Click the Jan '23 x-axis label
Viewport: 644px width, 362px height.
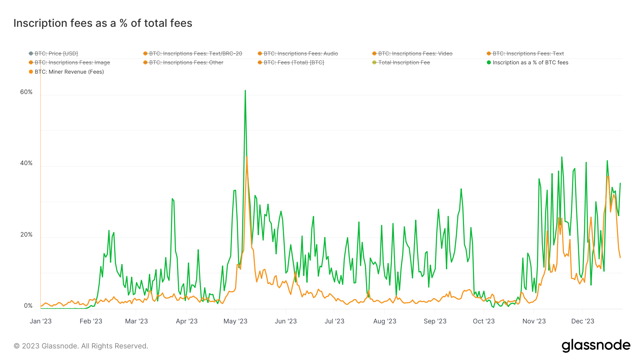[x=40, y=321]
